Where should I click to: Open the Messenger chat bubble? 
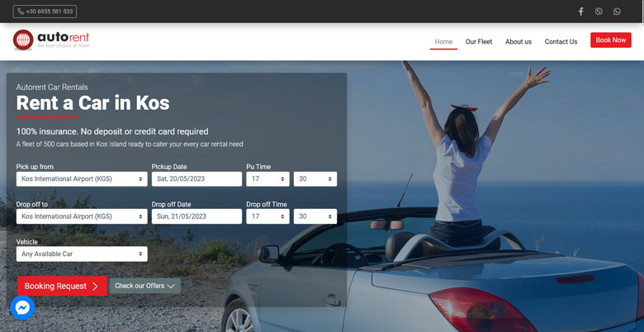click(22, 307)
